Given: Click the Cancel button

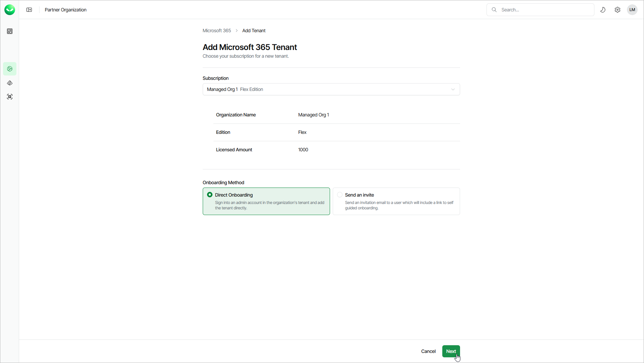Looking at the screenshot, I should (x=428, y=351).
